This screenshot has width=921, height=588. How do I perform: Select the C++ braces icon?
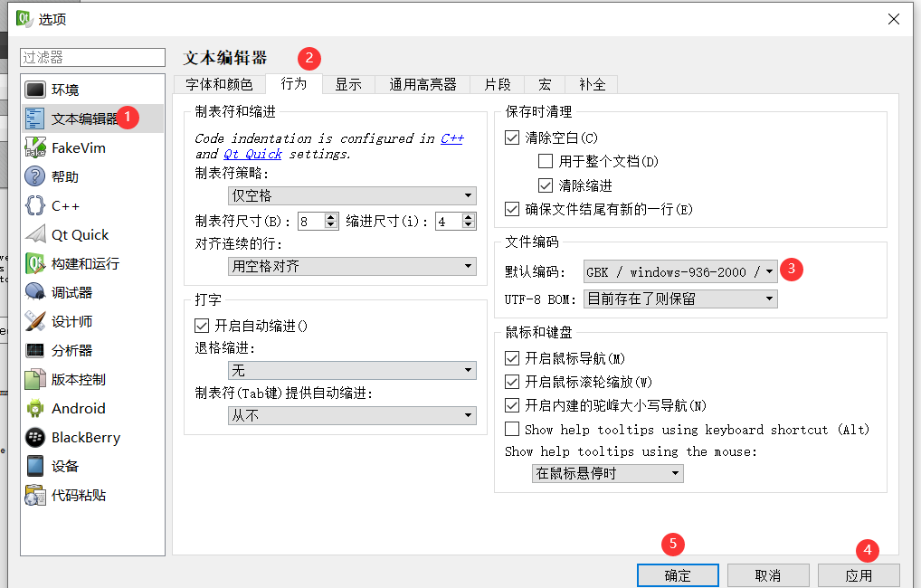(x=34, y=205)
